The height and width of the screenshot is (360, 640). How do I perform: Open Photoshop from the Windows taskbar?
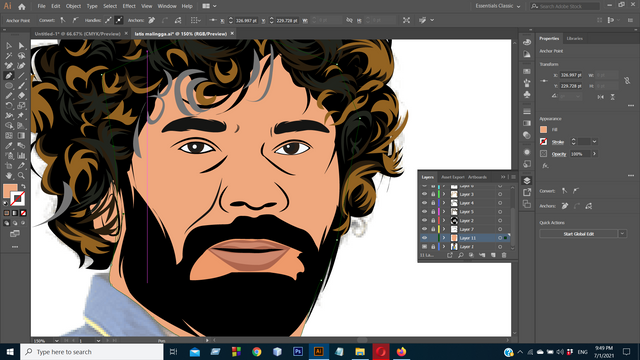coord(298,351)
